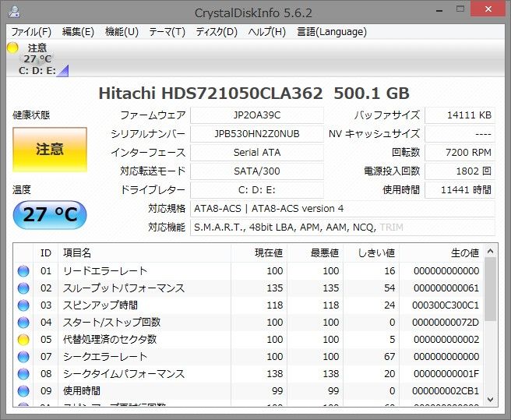Click the drive letter field C: D: E:
Screen dimensions: 511x420
tap(257, 190)
